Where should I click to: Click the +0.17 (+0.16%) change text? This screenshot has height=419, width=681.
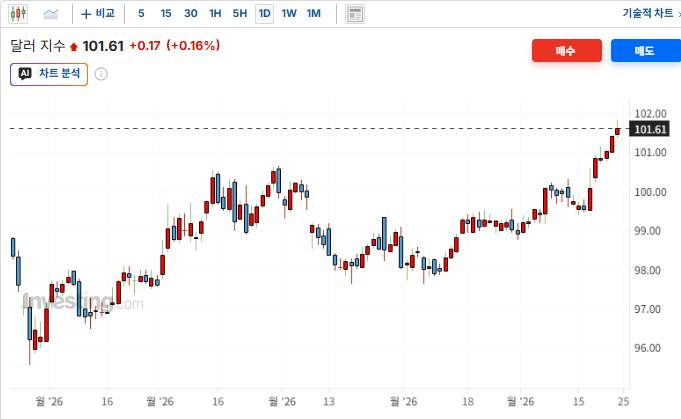pos(175,46)
